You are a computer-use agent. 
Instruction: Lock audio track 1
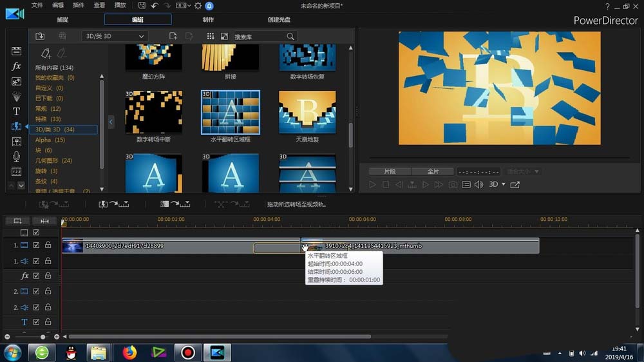coord(48,261)
